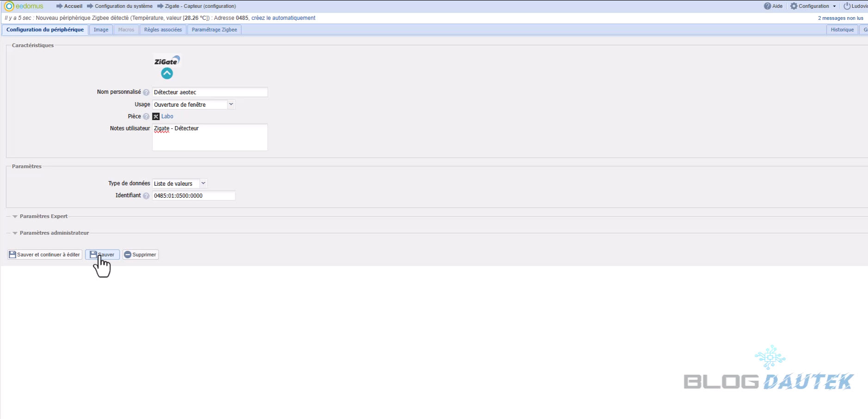Viewport: 868px width, 419px height.
Task: Click help icon next to Identifiant
Action: [146, 196]
